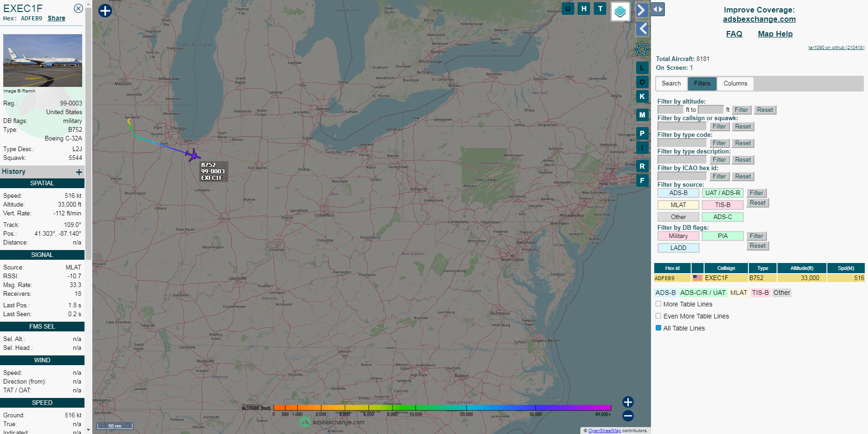Expand the History section plus icon

tap(79, 172)
